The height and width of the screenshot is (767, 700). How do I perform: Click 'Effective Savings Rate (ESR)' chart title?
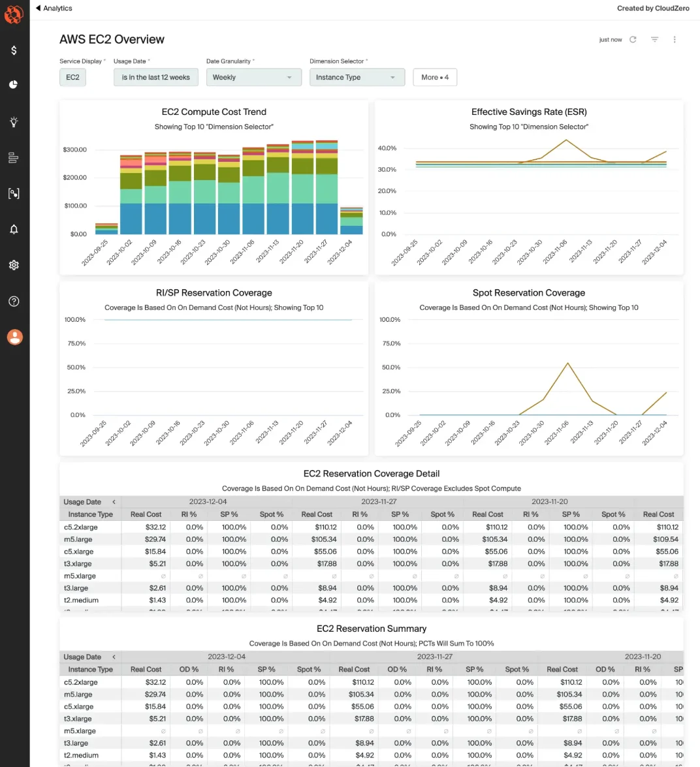coord(529,112)
